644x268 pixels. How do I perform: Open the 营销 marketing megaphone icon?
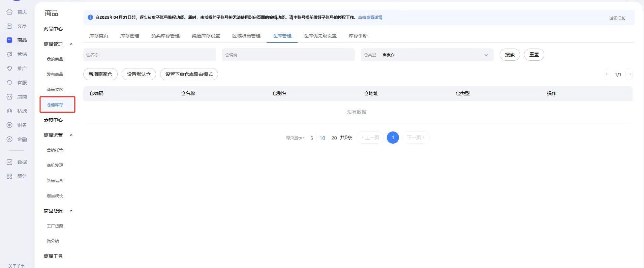click(x=9, y=54)
